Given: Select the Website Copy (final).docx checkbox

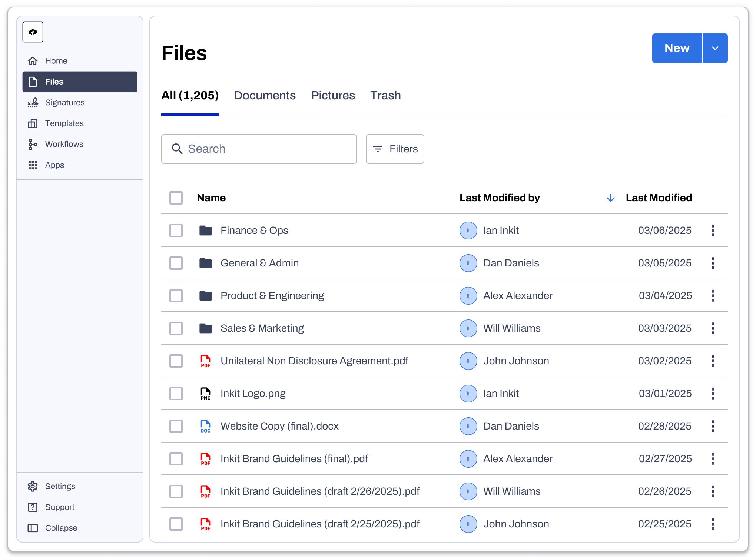Looking at the screenshot, I should [x=176, y=426].
